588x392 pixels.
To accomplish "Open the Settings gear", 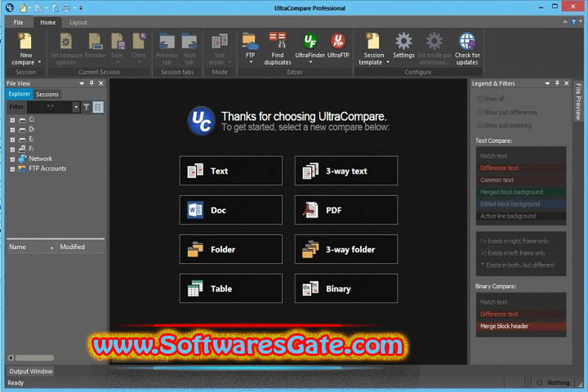I will click(x=403, y=41).
